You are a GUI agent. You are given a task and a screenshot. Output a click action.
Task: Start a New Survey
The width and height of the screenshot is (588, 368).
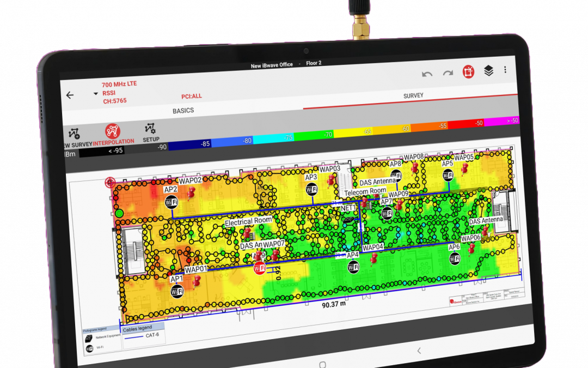77,138
